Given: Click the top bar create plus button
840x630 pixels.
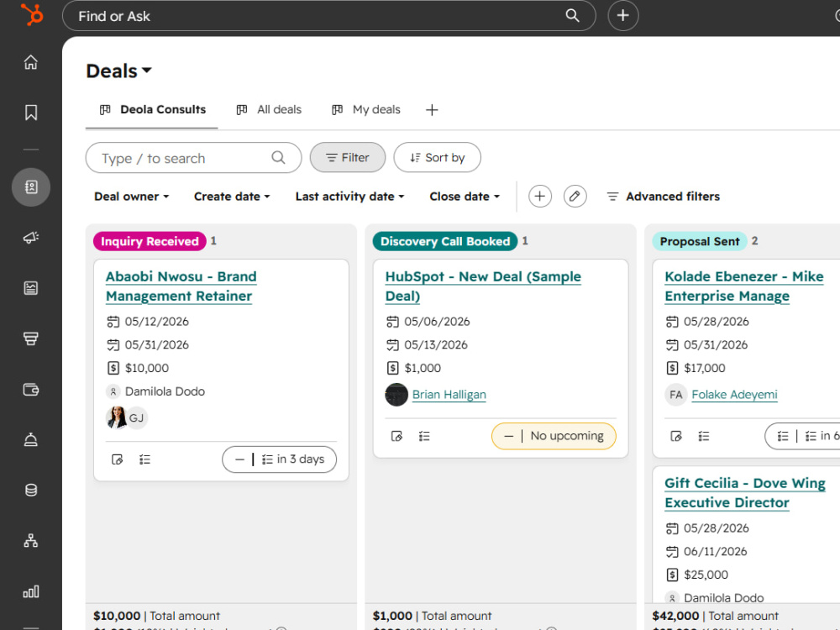Looking at the screenshot, I should tap(623, 15).
